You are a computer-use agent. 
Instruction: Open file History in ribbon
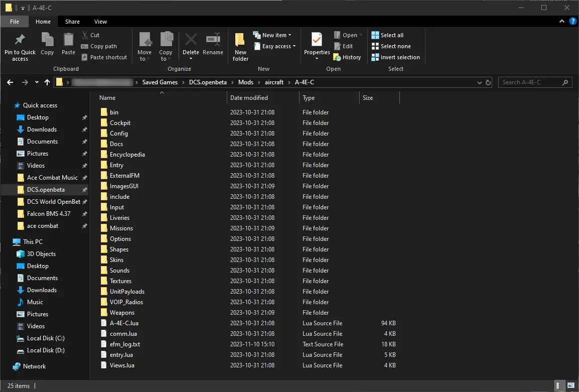click(347, 57)
